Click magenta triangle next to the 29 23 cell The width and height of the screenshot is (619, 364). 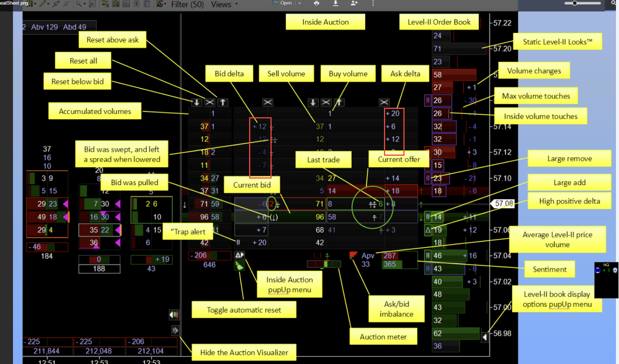(66, 204)
